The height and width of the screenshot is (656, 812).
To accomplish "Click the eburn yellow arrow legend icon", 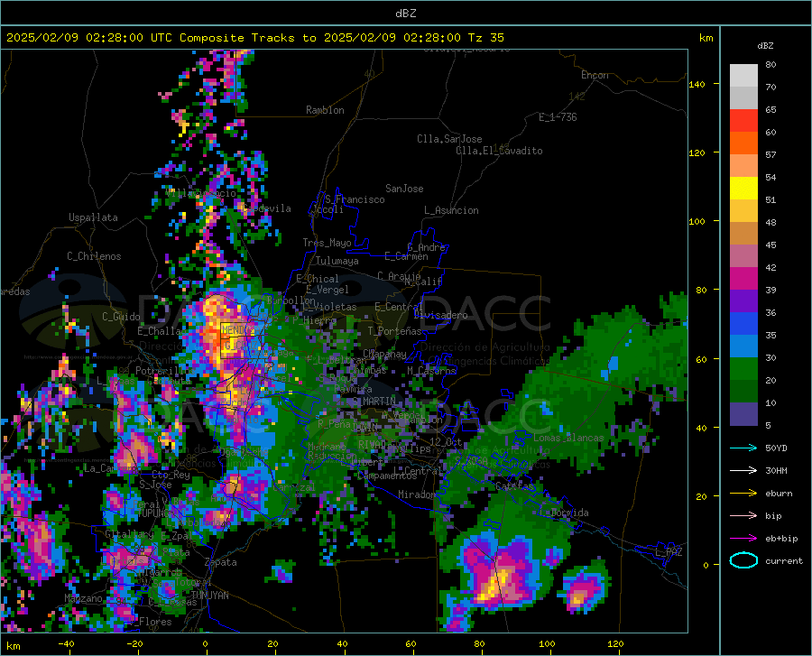I will [x=743, y=493].
